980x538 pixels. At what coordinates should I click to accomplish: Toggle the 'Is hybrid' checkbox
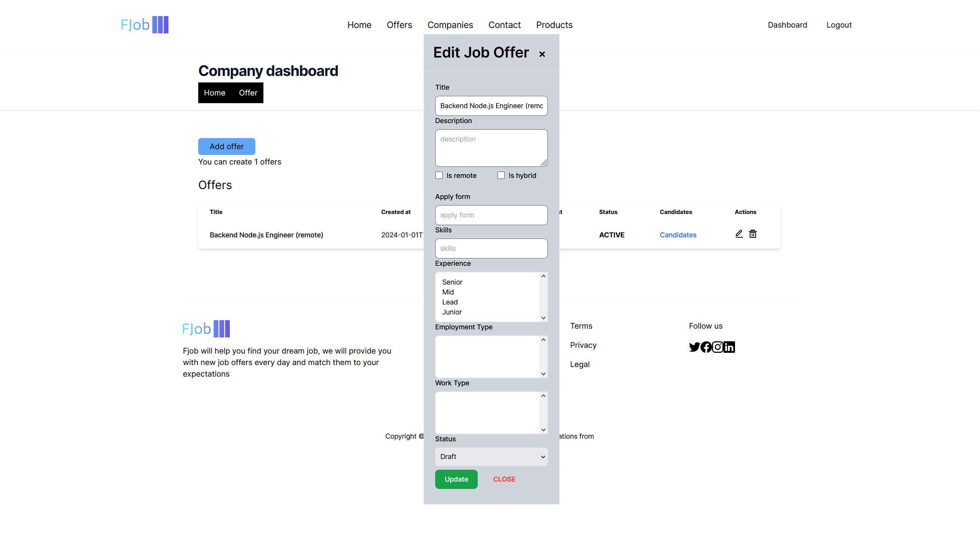pos(501,175)
